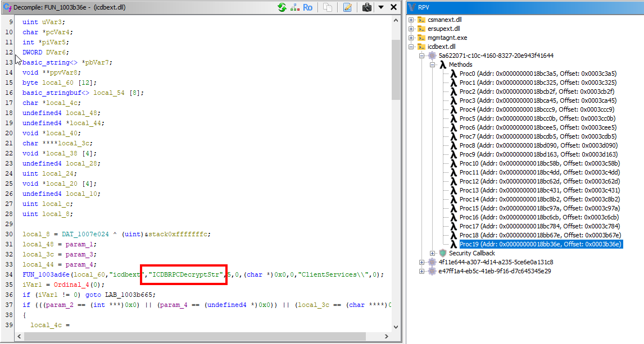Expand the Security Callback node
Image resolution: width=644 pixels, height=344 pixels.
point(433,254)
